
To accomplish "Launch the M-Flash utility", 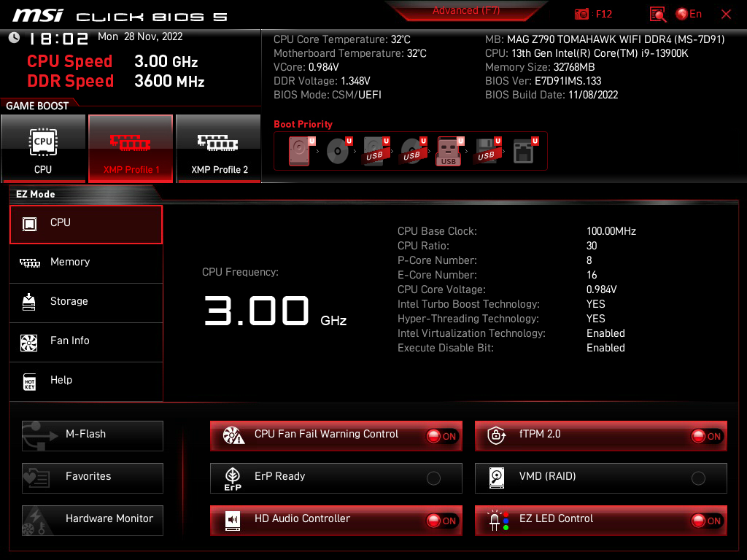I will click(93, 436).
